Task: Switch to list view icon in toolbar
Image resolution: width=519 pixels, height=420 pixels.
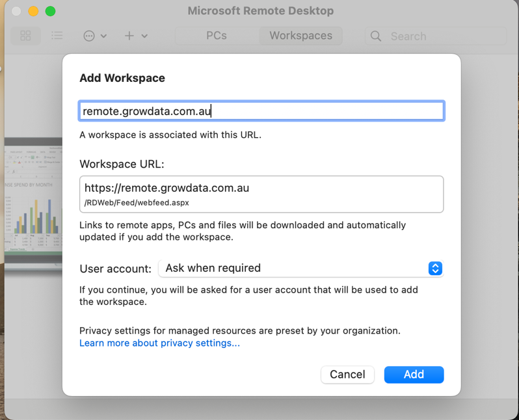Action: tap(57, 36)
